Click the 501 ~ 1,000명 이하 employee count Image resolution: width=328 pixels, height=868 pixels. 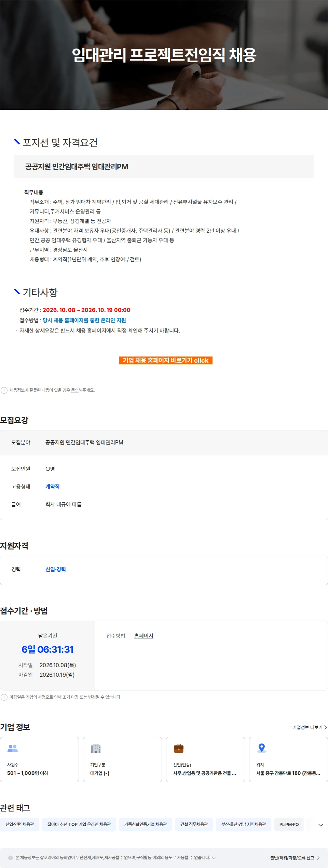tap(28, 773)
